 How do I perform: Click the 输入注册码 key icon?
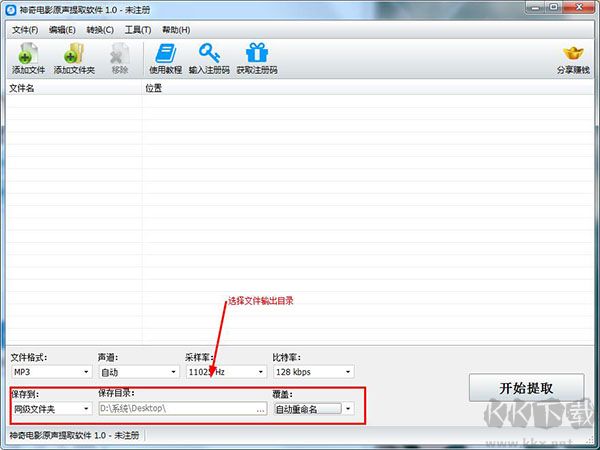[x=209, y=58]
